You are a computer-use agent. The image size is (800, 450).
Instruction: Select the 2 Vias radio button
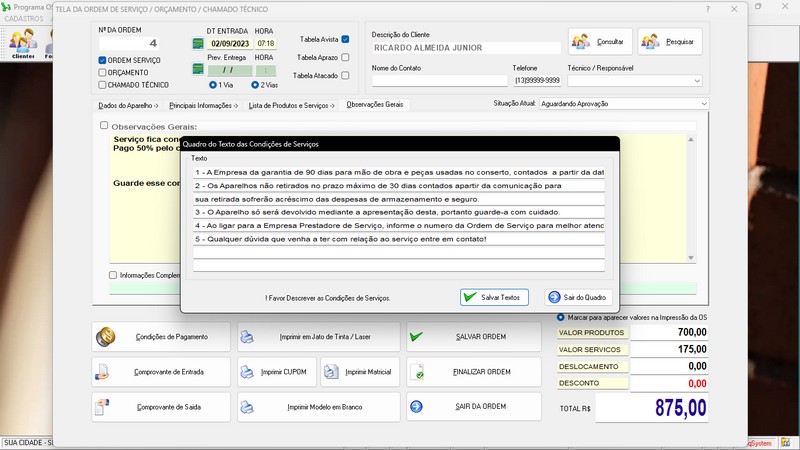pyautogui.click(x=255, y=85)
